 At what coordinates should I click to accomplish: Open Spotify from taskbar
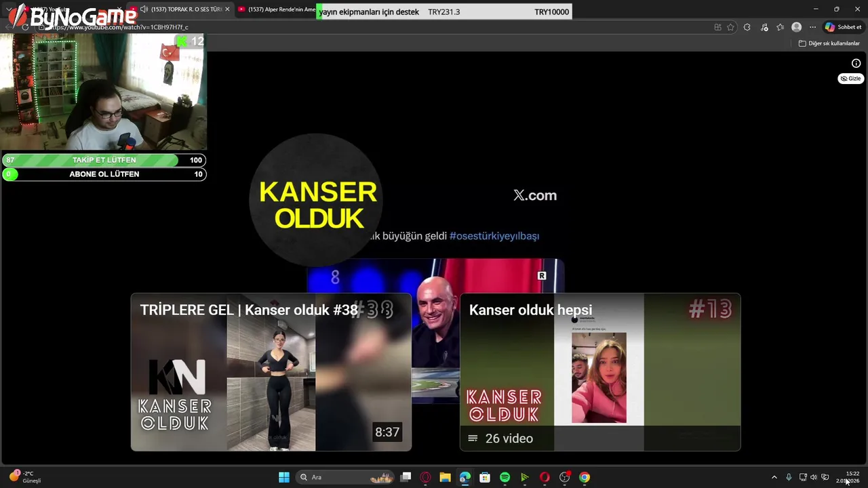click(x=505, y=477)
